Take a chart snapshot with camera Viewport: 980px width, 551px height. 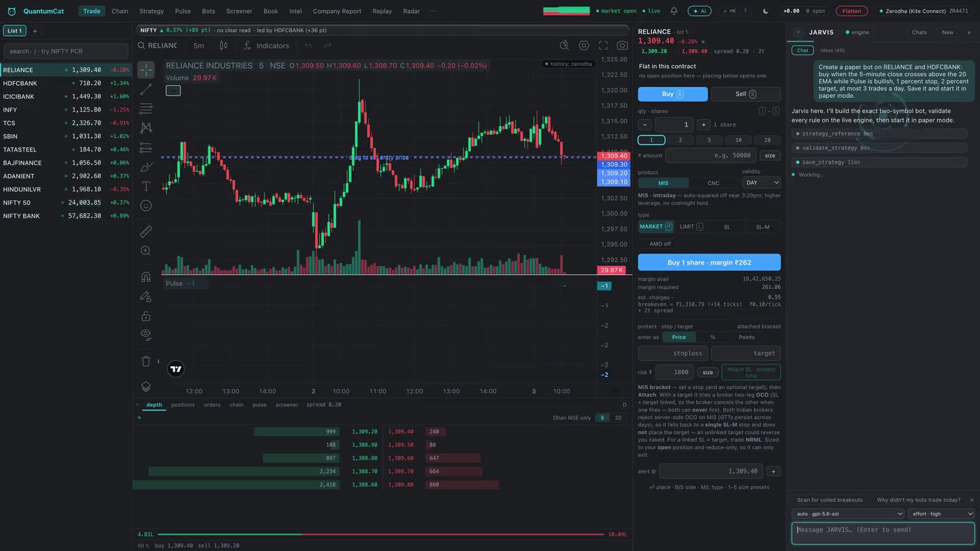[623, 46]
